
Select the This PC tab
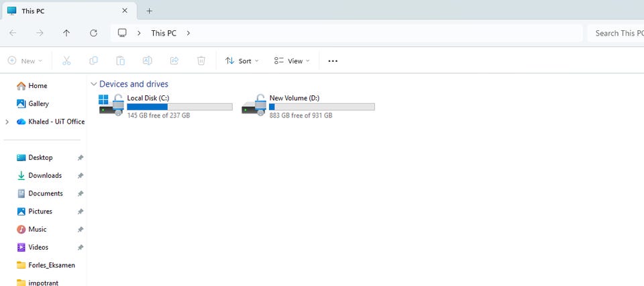click(69, 11)
